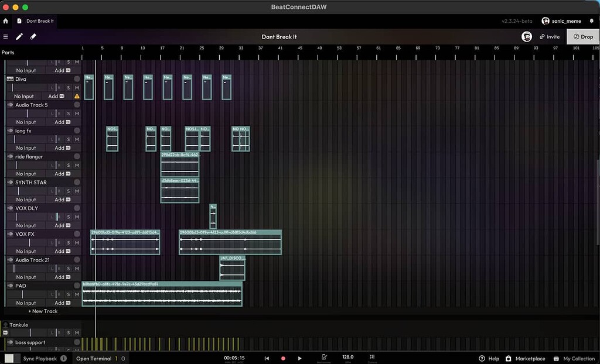Add a track with + New Track

(x=42, y=311)
